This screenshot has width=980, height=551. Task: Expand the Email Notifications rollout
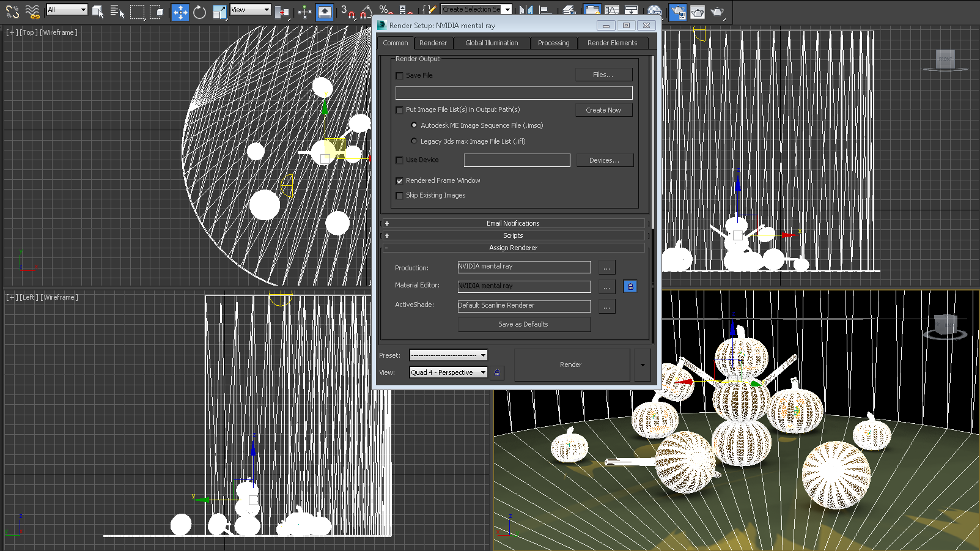[x=513, y=223]
